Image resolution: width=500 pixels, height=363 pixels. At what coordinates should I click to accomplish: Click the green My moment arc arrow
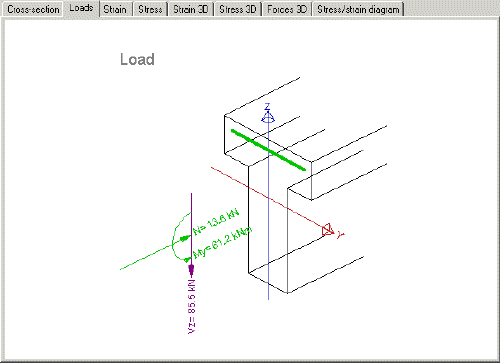pos(187,259)
